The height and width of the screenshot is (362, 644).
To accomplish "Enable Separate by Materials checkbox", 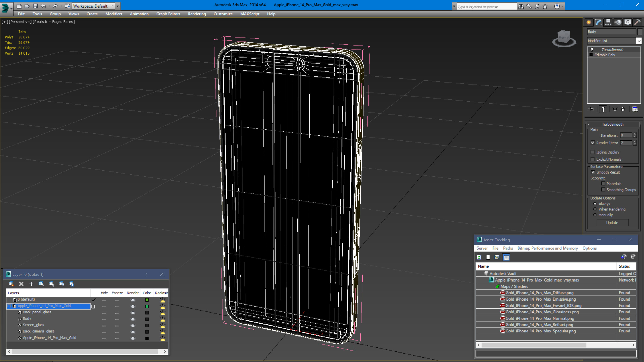I will pos(603,184).
